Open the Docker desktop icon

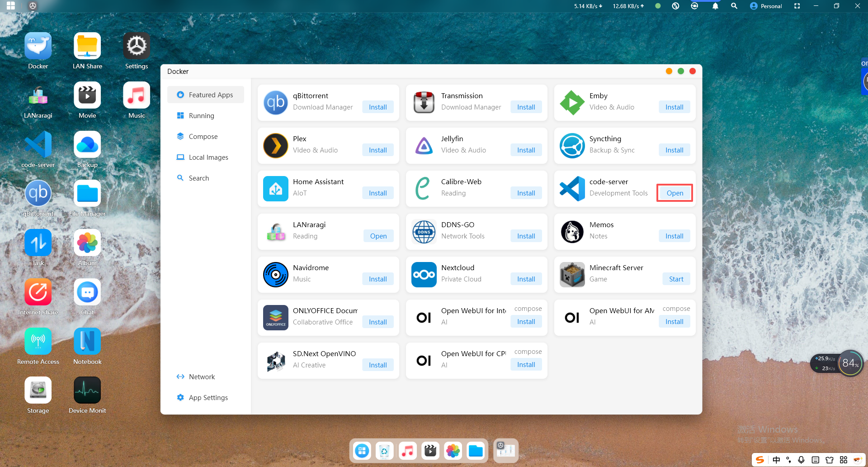coord(38,46)
